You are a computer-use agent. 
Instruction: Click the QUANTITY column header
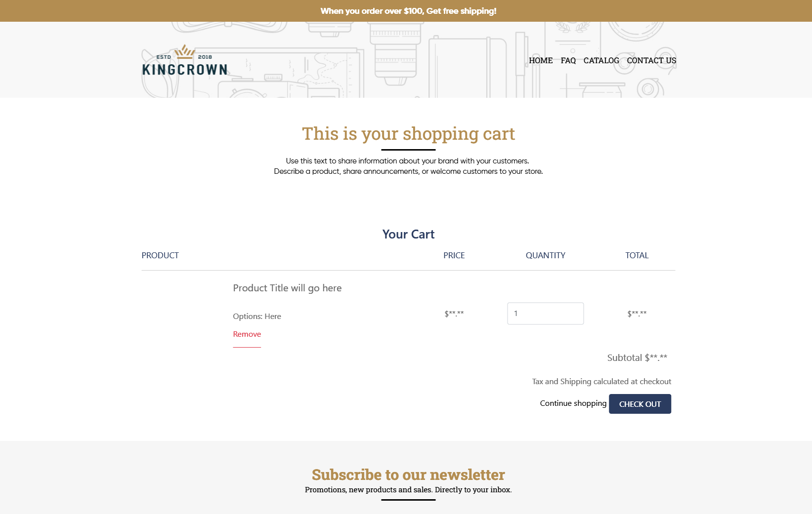point(545,255)
